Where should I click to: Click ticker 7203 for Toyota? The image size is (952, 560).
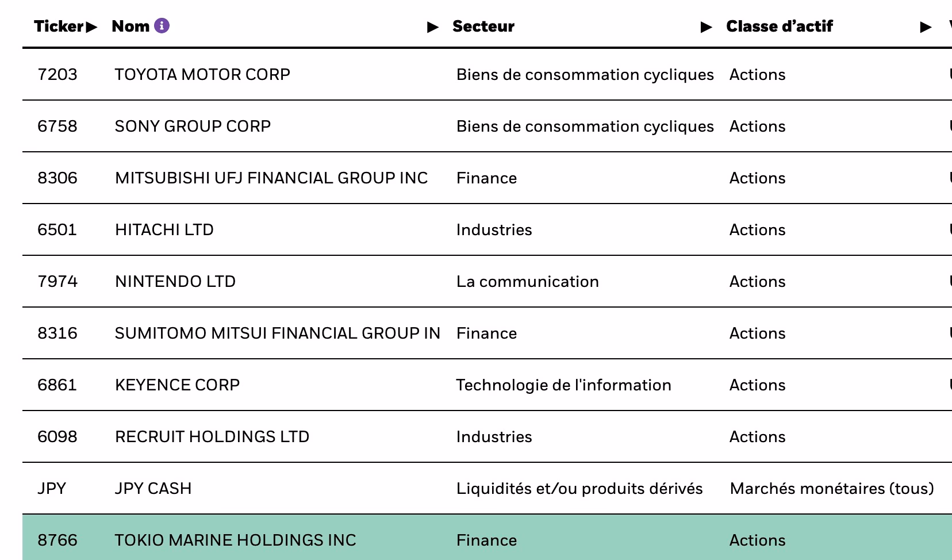pyautogui.click(x=58, y=74)
